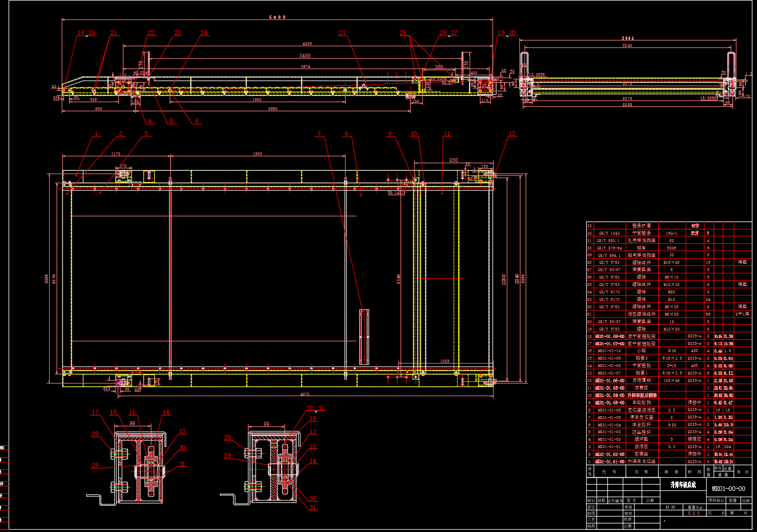This screenshot has height=532, width=757.
Task: Select the GB/T 1243 cell in parts list
Action: 608,233
